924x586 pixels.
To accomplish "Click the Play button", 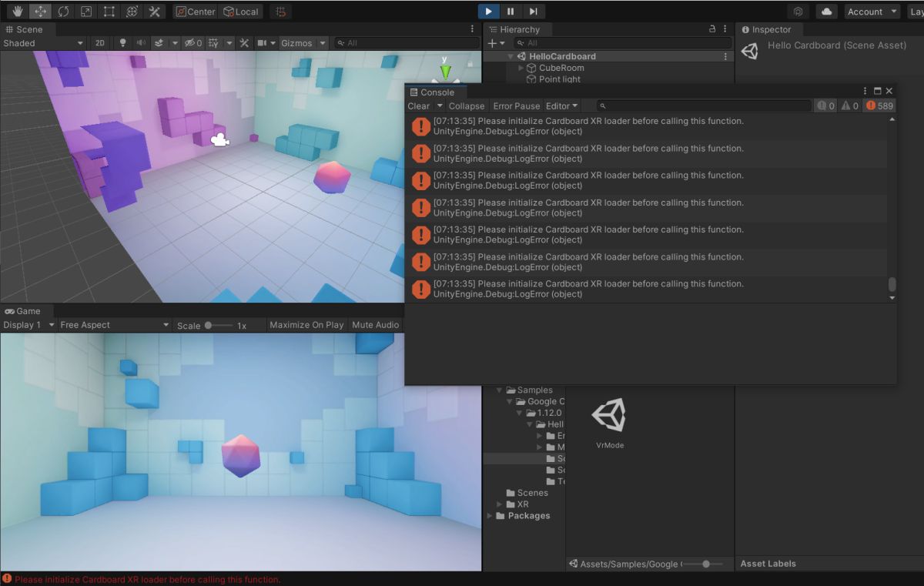I will (x=488, y=12).
